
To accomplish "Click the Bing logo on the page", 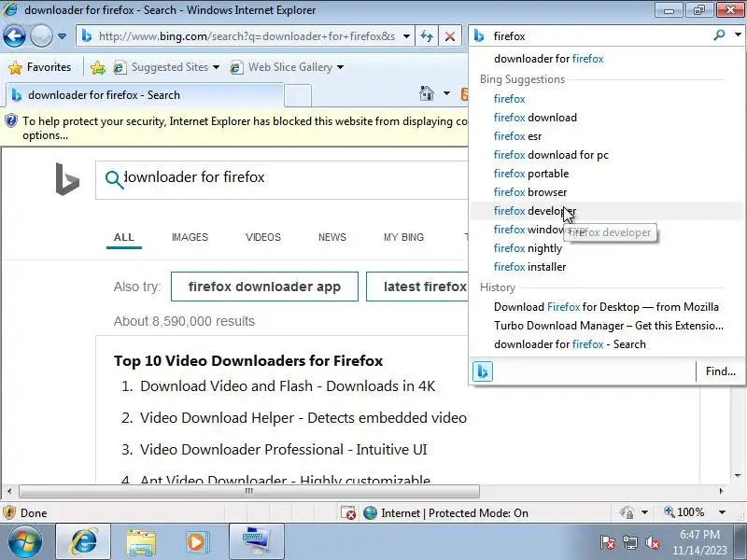I will pyautogui.click(x=67, y=178).
